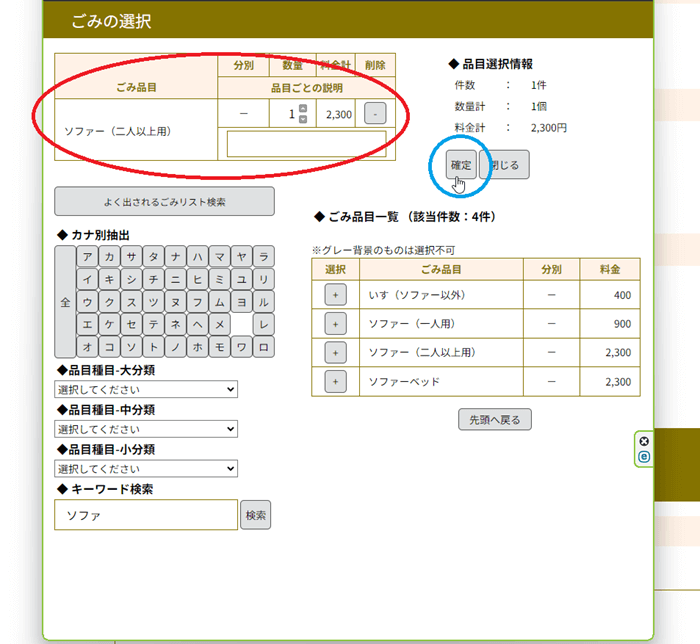Select the 全 kana filter button
This screenshot has height=644, width=700.
(x=65, y=302)
